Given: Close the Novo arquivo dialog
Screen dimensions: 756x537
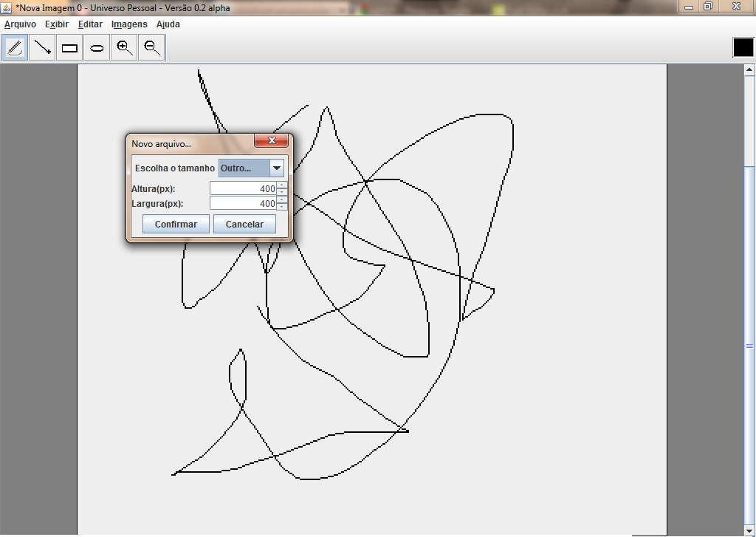Looking at the screenshot, I should tap(271, 140).
